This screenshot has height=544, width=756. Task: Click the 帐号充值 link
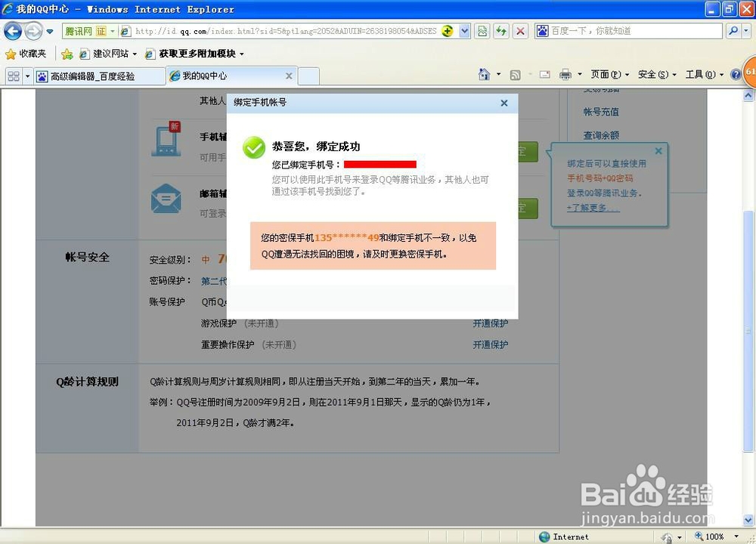[601, 112]
